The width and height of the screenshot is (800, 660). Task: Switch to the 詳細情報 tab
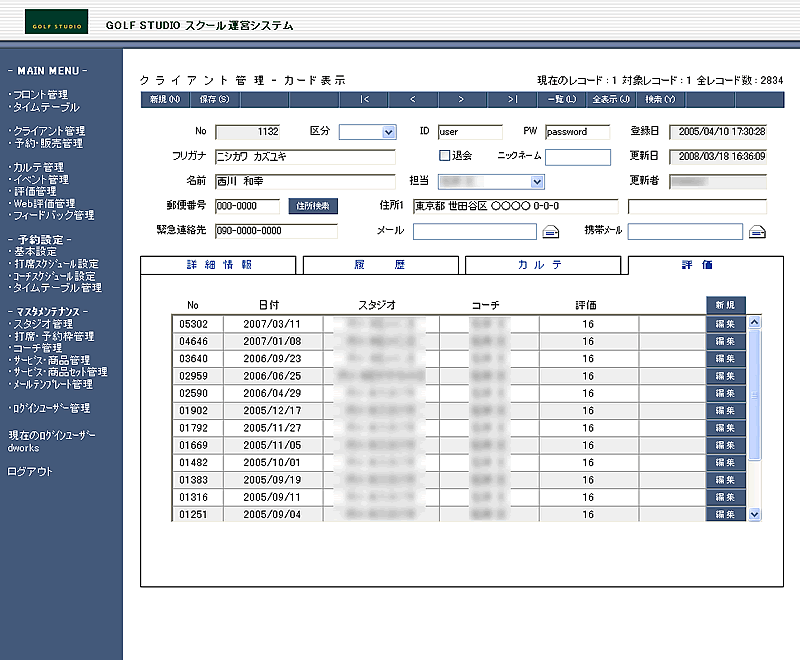coord(218,265)
